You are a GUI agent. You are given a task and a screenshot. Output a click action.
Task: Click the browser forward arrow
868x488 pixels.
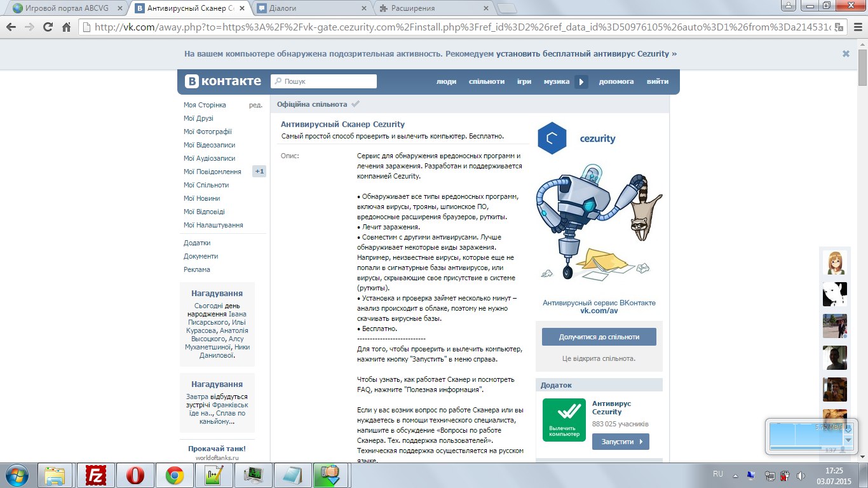(x=29, y=27)
